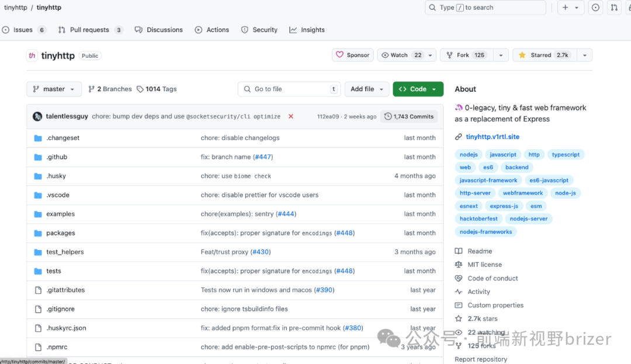Open the Insights tab
The image size is (631, 364).
pyautogui.click(x=307, y=30)
